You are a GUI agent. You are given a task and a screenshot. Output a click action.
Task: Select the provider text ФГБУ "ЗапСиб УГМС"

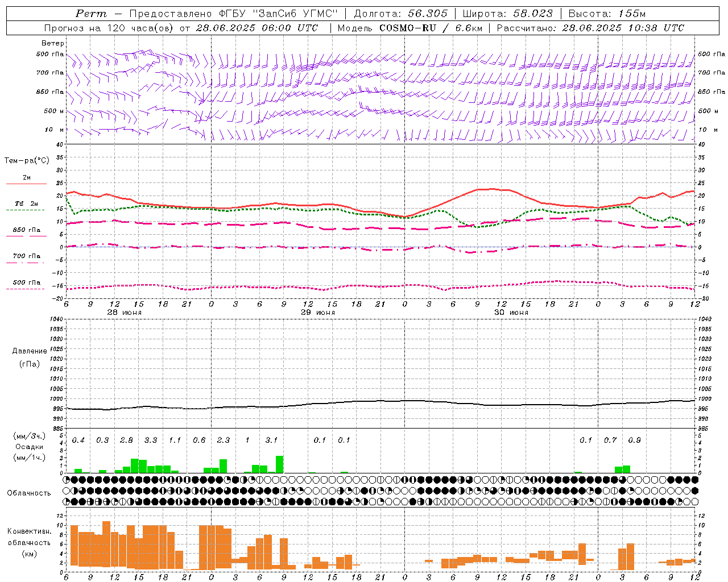(x=279, y=14)
